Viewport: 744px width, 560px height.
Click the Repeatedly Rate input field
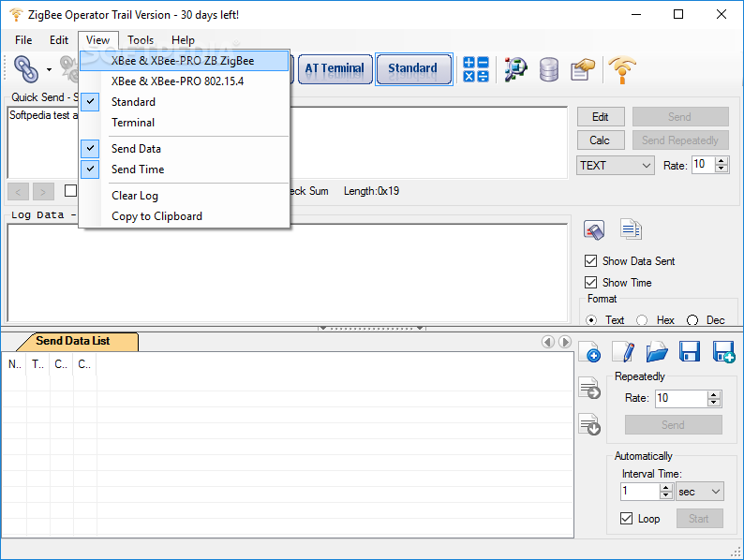tap(682, 399)
